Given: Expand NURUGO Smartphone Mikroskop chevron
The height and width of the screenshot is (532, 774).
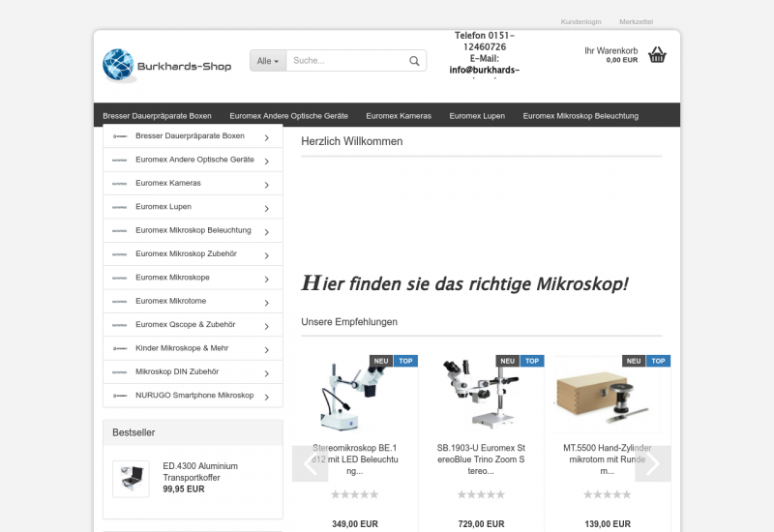Looking at the screenshot, I should (266, 397).
